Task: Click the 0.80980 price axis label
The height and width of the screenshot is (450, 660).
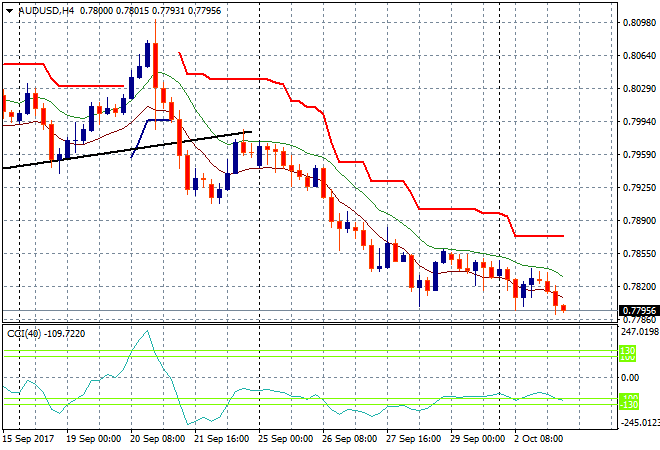Action: (x=635, y=22)
